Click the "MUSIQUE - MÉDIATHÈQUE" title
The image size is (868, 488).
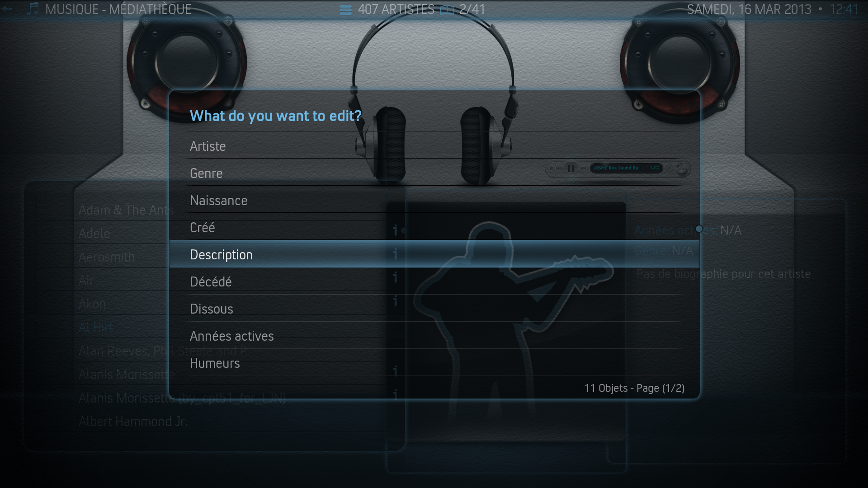coord(118,9)
